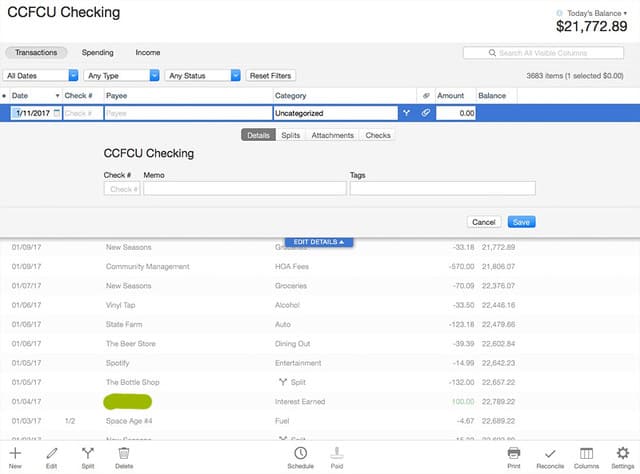Open the Any Type filter dropdown
This screenshot has width=640, height=474.
[x=121, y=76]
